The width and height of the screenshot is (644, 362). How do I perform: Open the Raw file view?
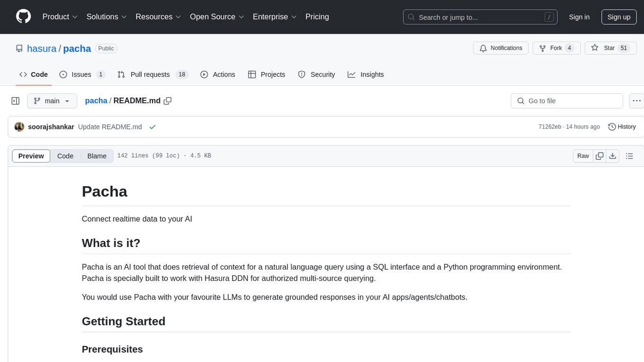point(583,156)
